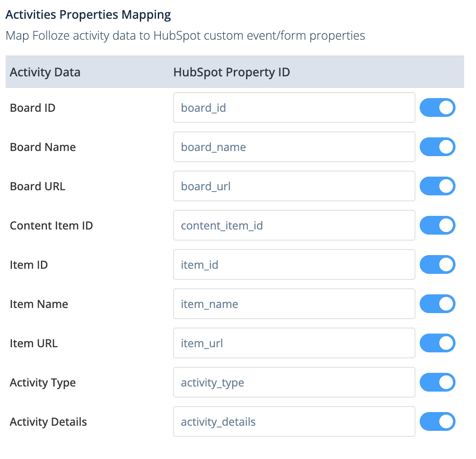Disable the Activity Details toggle
The width and height of the screenshot is (476, 459).
pyautogui.click(x=437, y=422)
